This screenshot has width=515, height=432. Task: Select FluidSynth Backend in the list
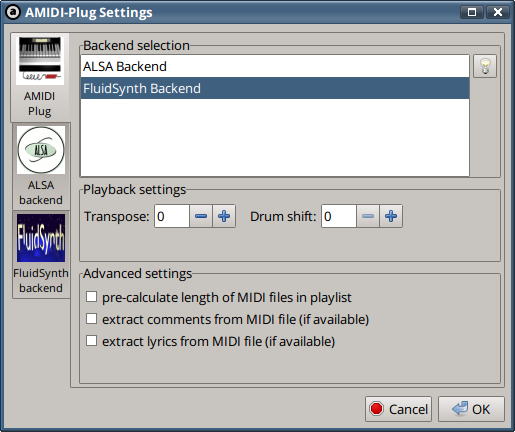click(x=275, y=88)
